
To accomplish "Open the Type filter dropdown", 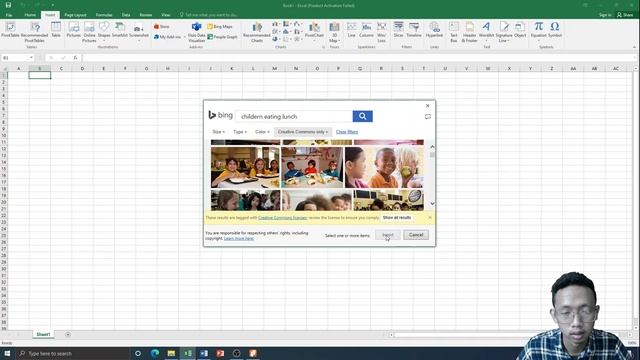I will [x=240, y=132].
